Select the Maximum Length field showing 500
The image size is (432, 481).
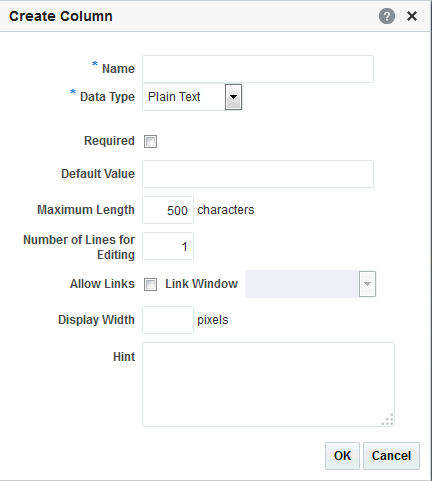pyautogui.click(x=168, y=210)
